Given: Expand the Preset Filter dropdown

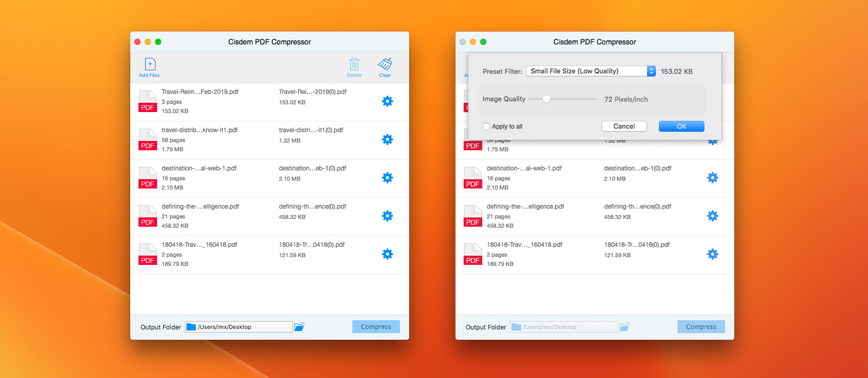Looking at the screenshot, I should pos(651,71).
